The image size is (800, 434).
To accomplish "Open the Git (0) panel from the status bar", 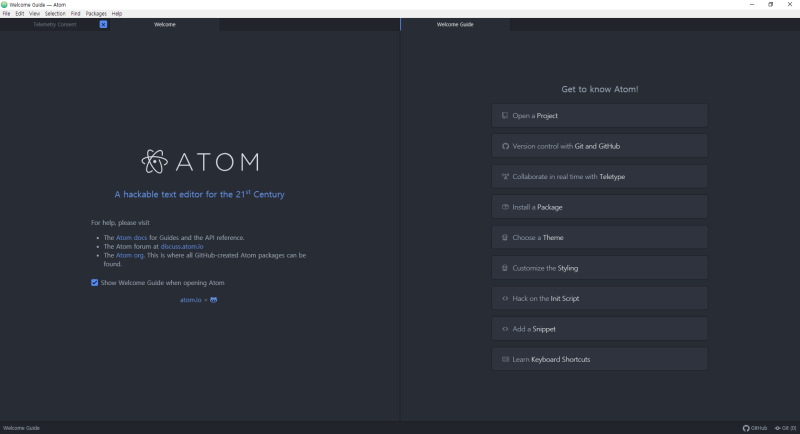I will 785,428.
